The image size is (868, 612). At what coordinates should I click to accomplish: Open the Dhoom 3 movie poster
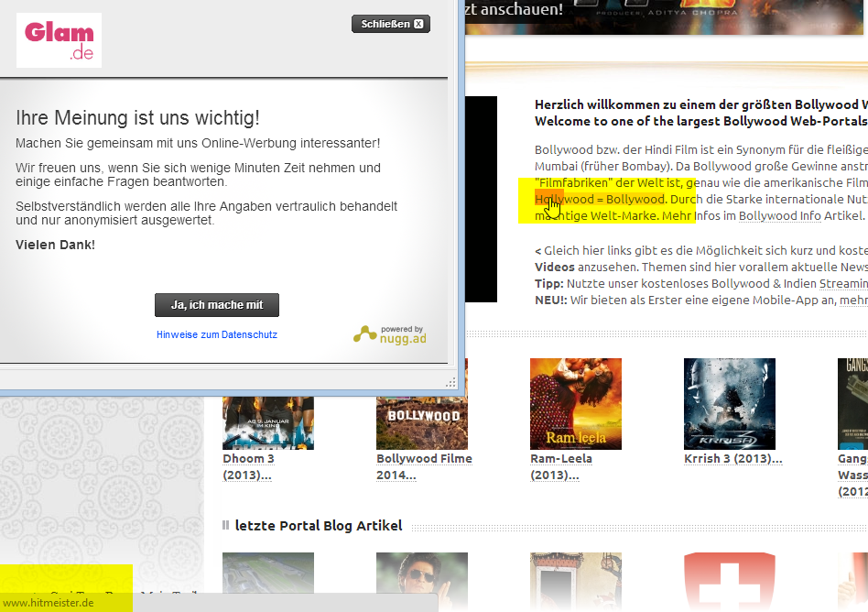[x=268, y=422]
